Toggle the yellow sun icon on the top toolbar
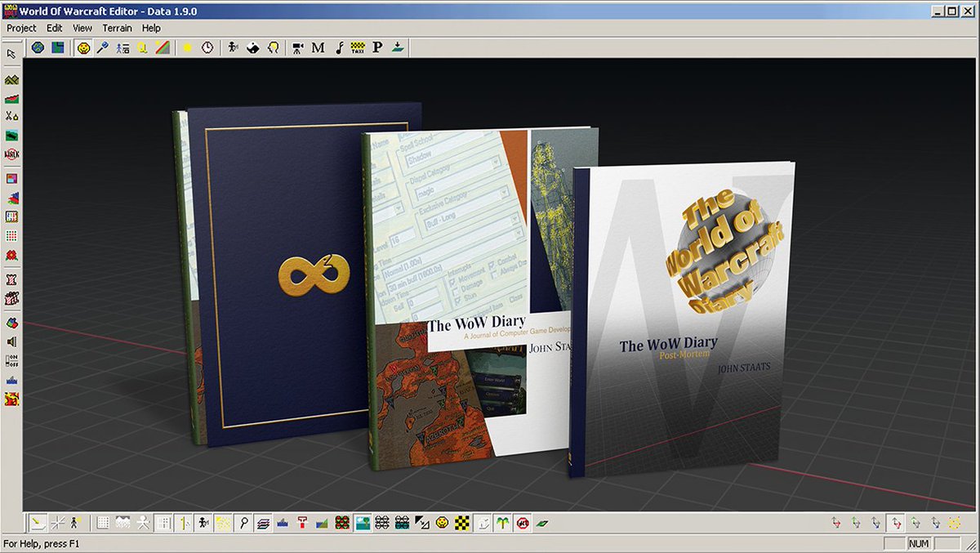980x553 pixels. click(185, 47)
